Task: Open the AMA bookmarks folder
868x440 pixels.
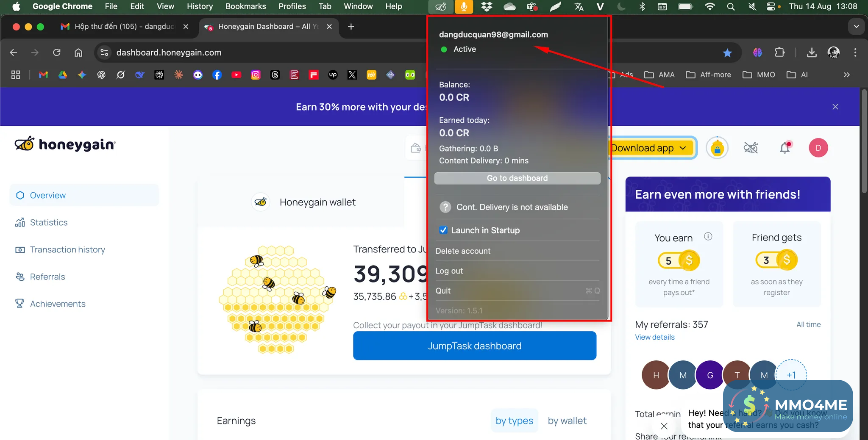Action: (x=659, y=75)
